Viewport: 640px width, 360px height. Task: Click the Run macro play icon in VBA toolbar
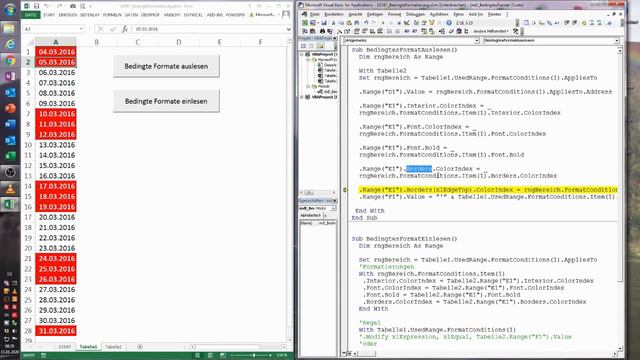pyautogui.click(x=383, y=23)
